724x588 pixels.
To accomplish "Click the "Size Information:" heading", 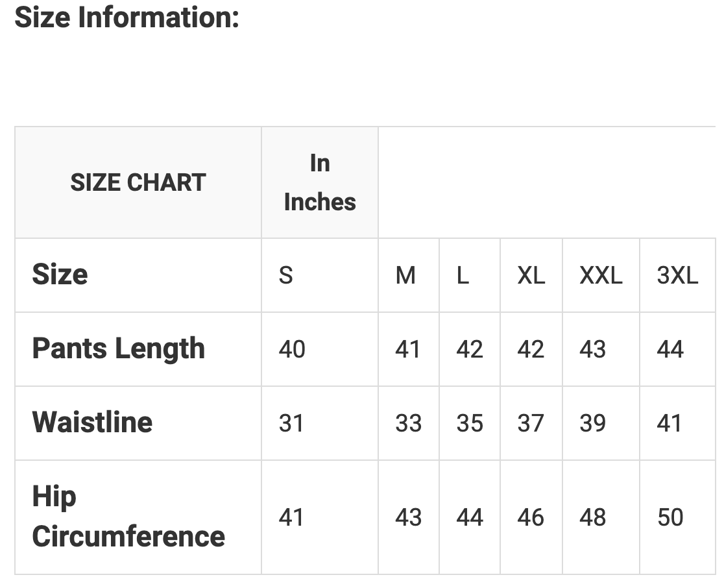I will (x=127, y=18).
